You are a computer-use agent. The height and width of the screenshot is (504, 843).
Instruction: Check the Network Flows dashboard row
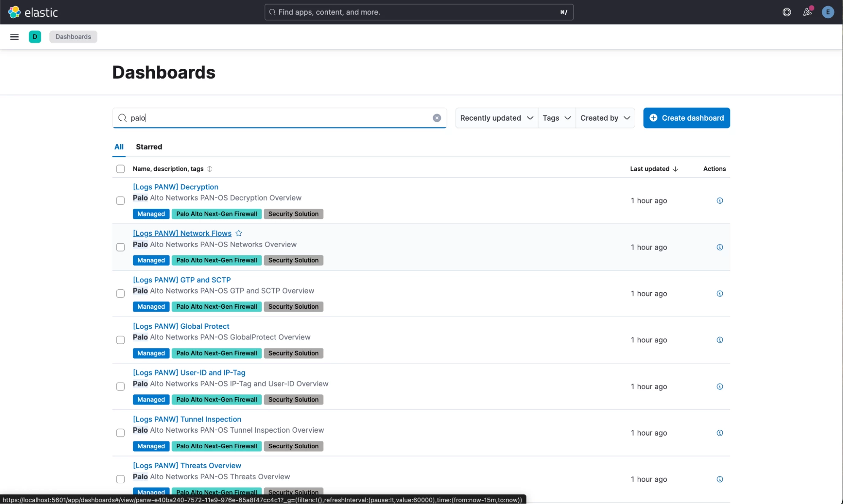click(x=121, y=247)
